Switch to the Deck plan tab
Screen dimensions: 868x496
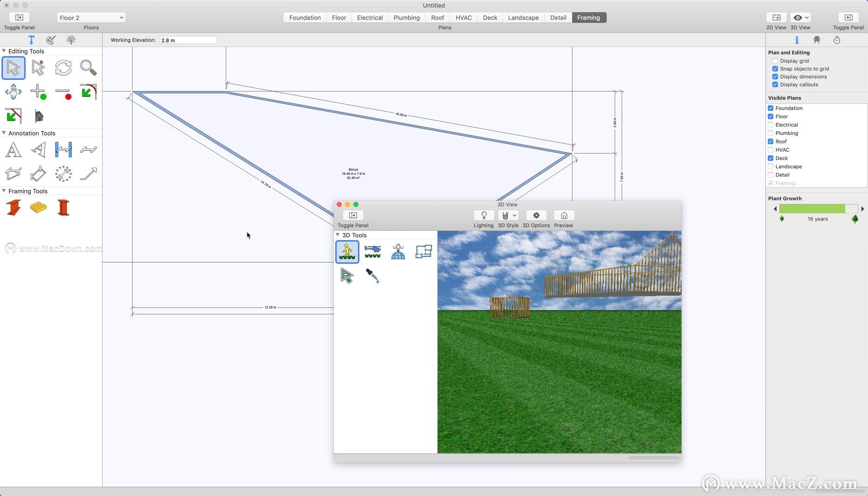[x=490, y=18]
